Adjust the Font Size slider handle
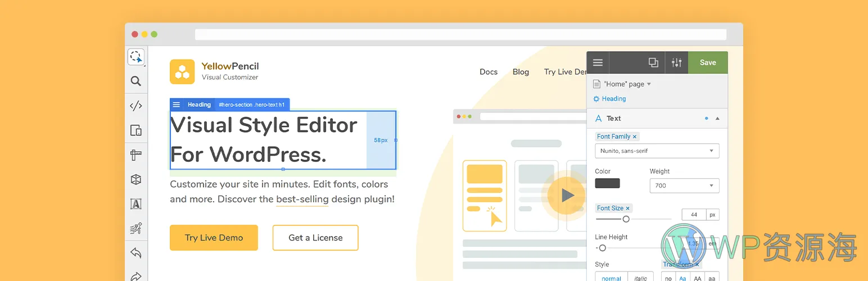Screen dimensions: 868x281 626,219
